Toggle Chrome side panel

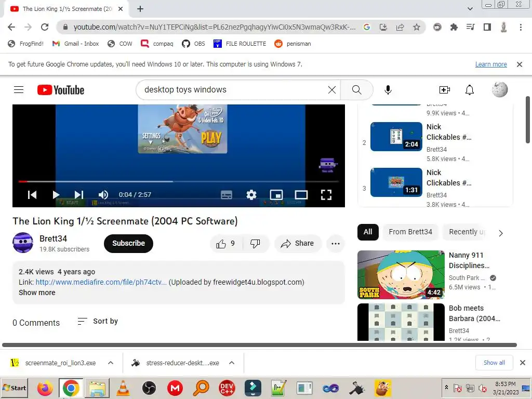point(487,27)
